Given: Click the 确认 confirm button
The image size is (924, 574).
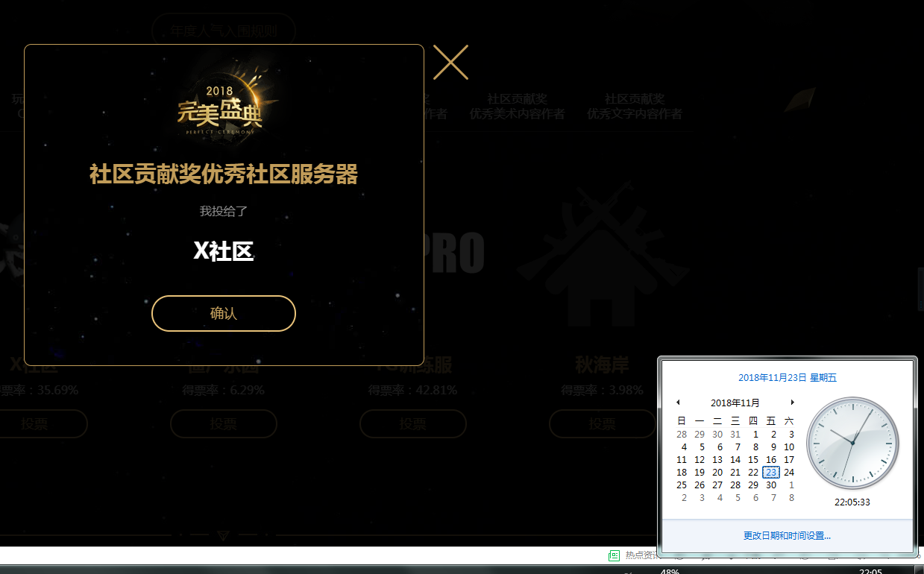Looking at the screenshot, I should (x=223, y=313).
